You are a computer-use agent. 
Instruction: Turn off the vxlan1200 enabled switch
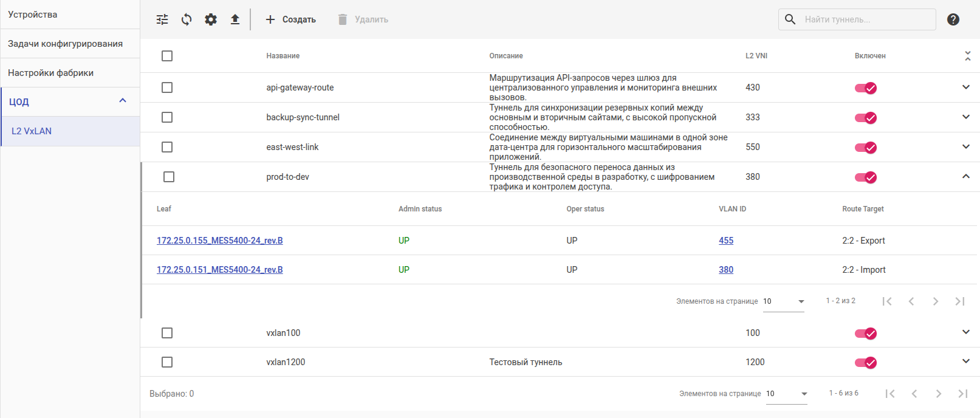pyautogui.click(x=866, y=363)
